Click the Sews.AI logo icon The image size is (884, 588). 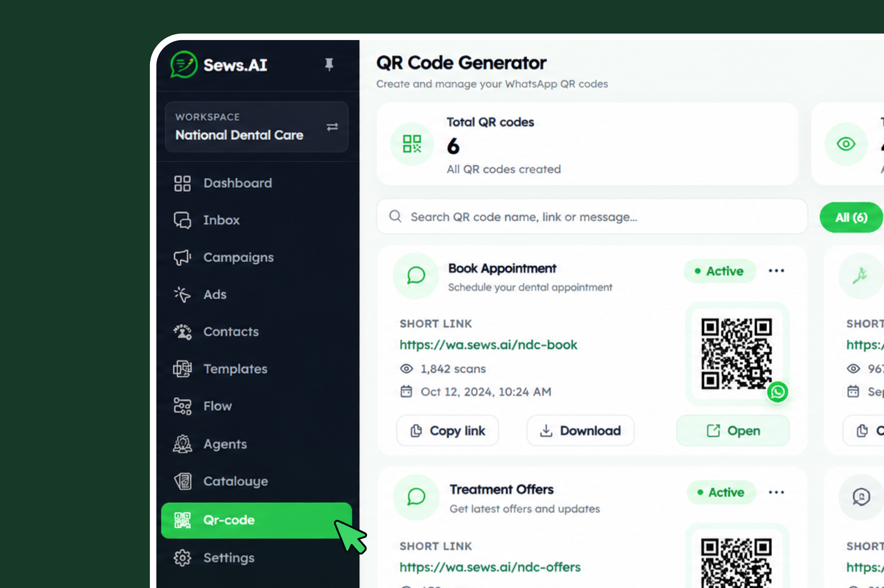click(x=183, y=65)
